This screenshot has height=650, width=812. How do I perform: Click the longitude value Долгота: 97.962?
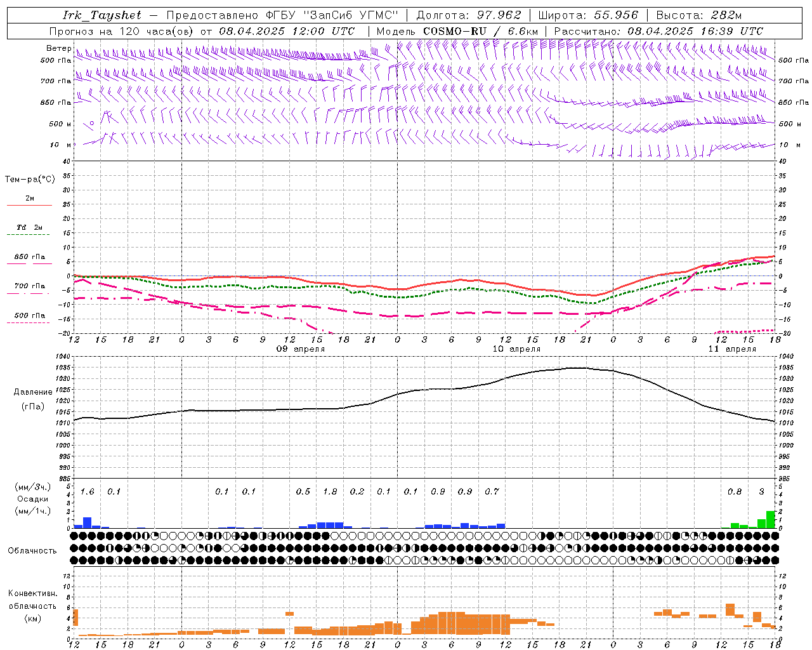(x=469, y=15)
